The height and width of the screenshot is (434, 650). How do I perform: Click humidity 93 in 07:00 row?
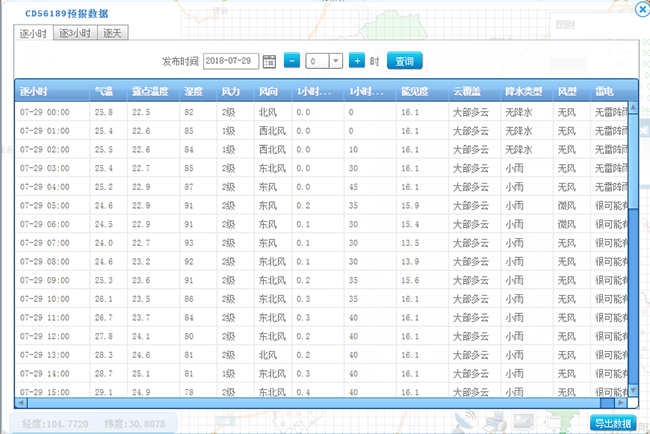pos(189,243)
